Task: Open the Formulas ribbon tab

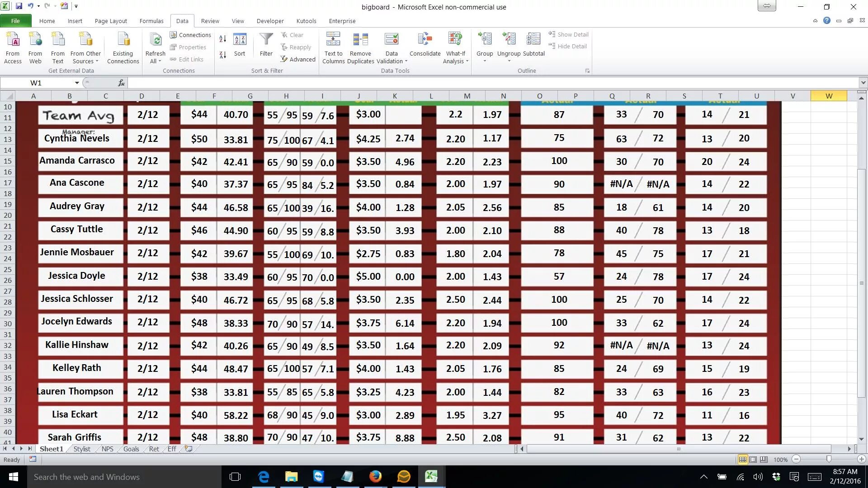Action: pyautogui.click(x=151, y=21)
